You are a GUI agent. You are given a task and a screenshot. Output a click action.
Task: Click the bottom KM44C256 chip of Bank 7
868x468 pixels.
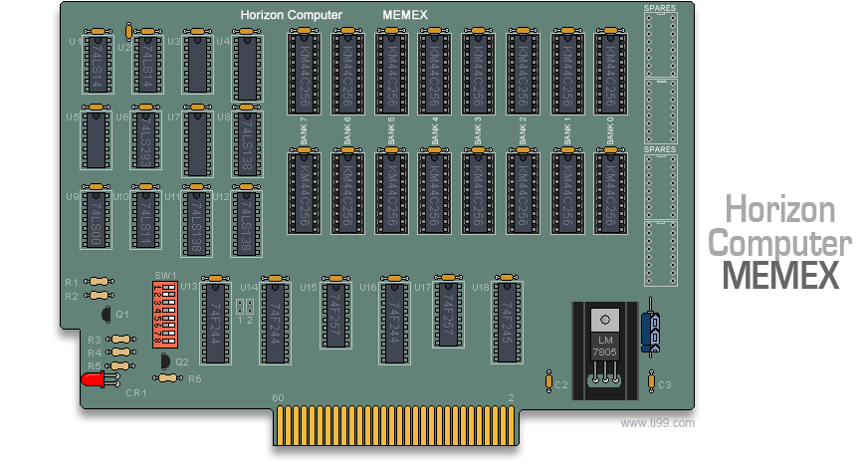304,193
